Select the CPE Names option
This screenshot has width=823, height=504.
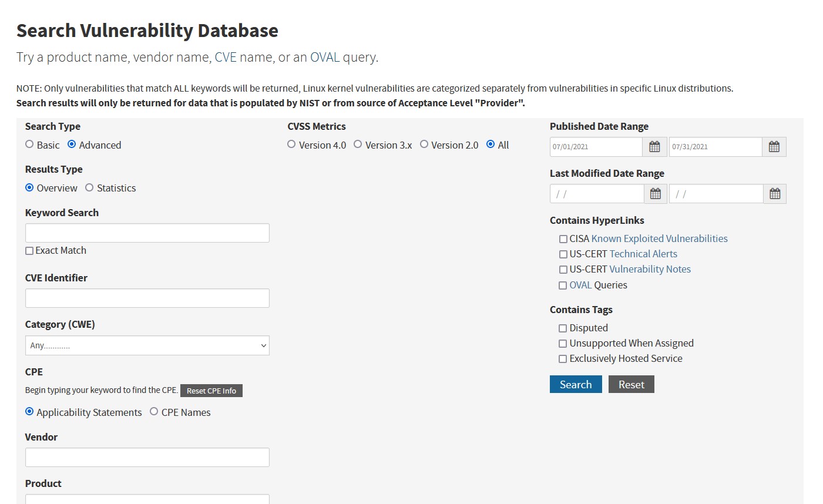[153, 411]
